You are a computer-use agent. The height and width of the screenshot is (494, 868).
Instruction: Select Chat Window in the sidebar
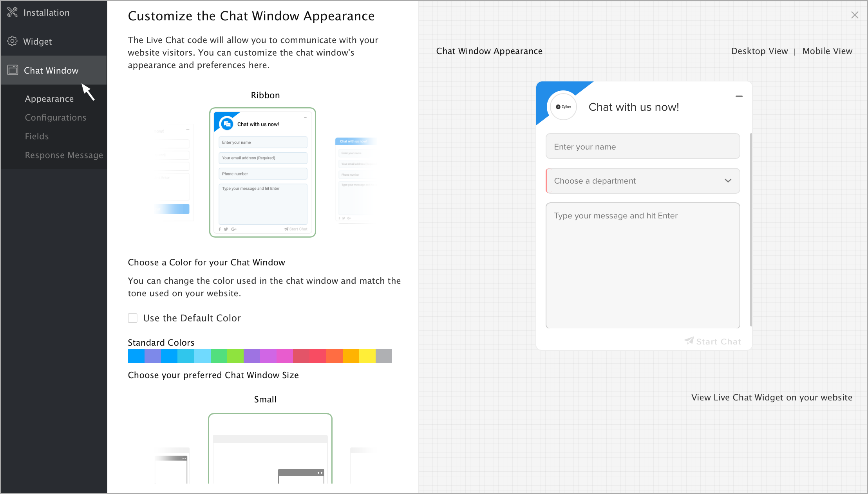54,70
